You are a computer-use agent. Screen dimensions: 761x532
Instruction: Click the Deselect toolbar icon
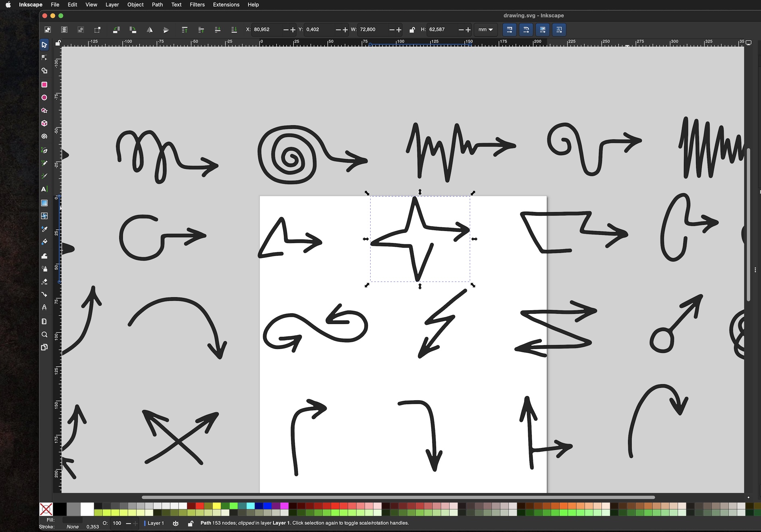81,30
